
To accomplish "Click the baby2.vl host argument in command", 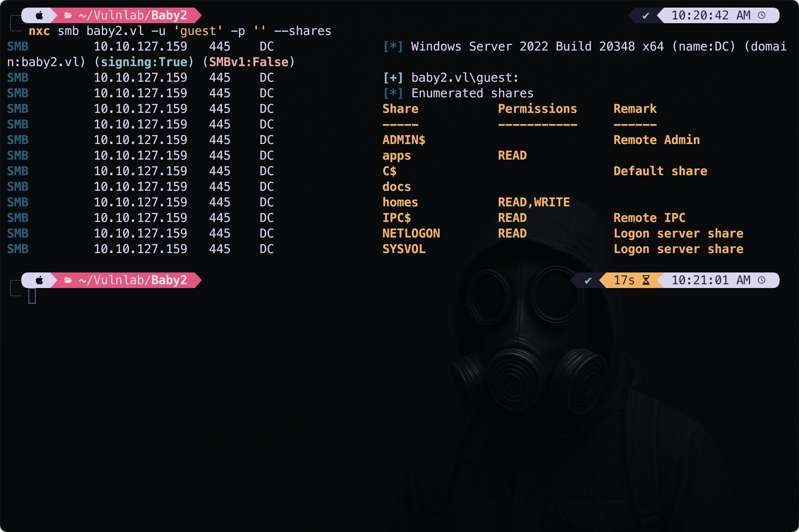I will [x=115, y=31].
